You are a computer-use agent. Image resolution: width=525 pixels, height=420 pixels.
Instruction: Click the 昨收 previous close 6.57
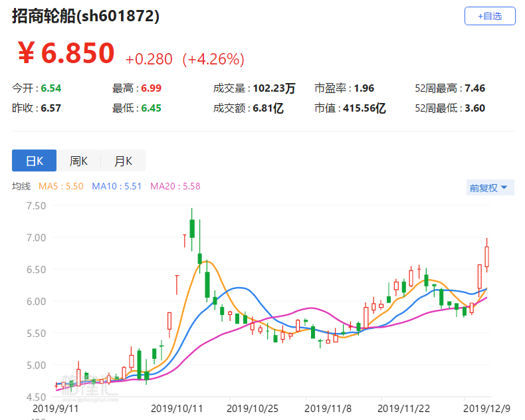click(x=51, y=108)
